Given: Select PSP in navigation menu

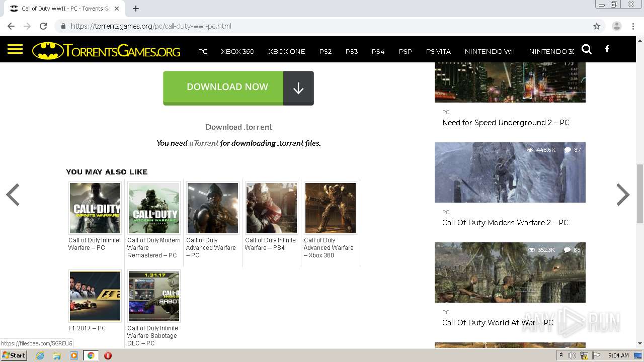Looking at the screenshot, I should [x=405, y=51].
